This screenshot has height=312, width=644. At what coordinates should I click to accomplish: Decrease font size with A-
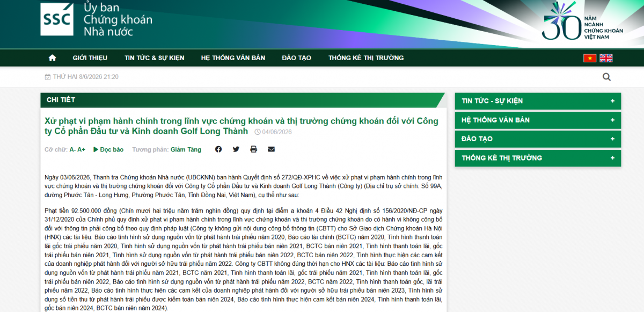72,150
